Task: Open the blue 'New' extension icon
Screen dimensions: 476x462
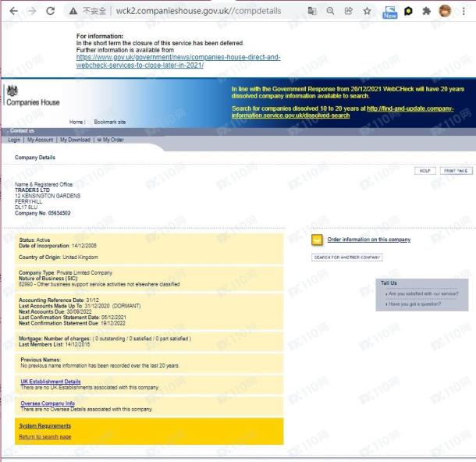Action: 390,12
